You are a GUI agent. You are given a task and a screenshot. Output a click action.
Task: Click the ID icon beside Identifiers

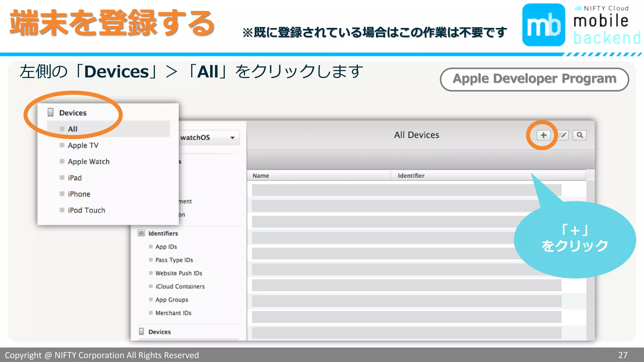[142, 233]
